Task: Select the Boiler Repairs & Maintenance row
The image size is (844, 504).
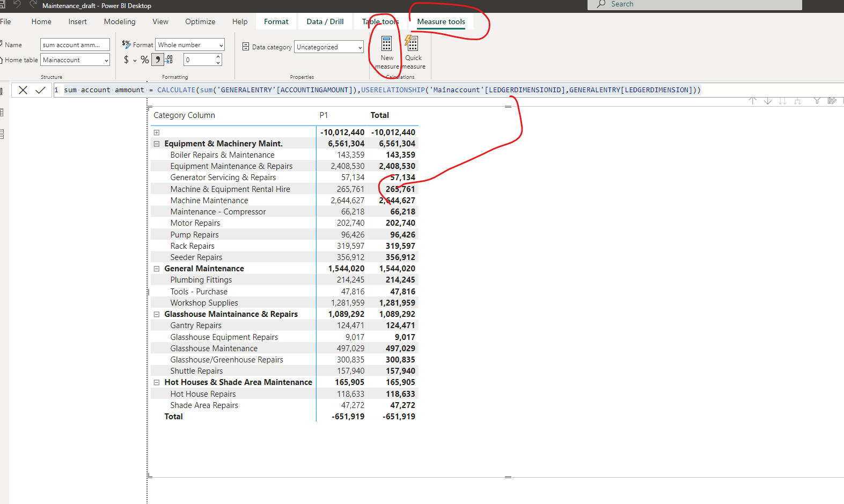Action: (x=222, y=155)
